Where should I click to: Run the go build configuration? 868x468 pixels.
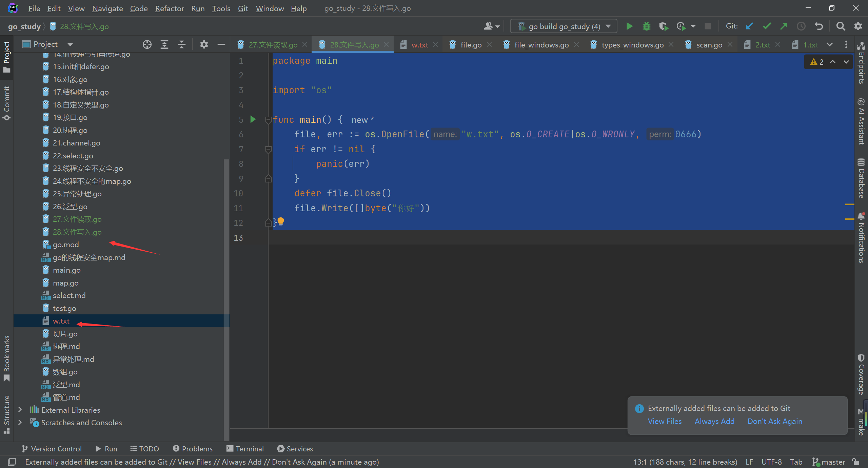click(x=629, y=26)
